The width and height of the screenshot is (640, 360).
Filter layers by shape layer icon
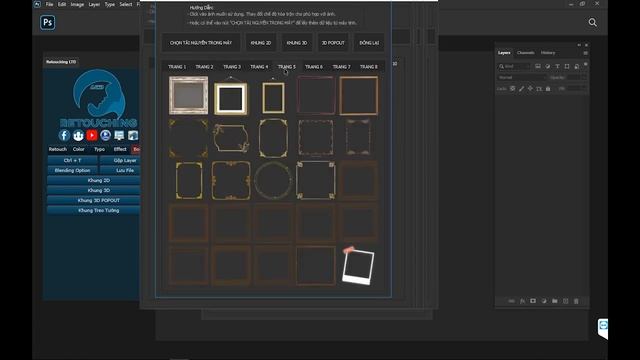pos(567,66)
